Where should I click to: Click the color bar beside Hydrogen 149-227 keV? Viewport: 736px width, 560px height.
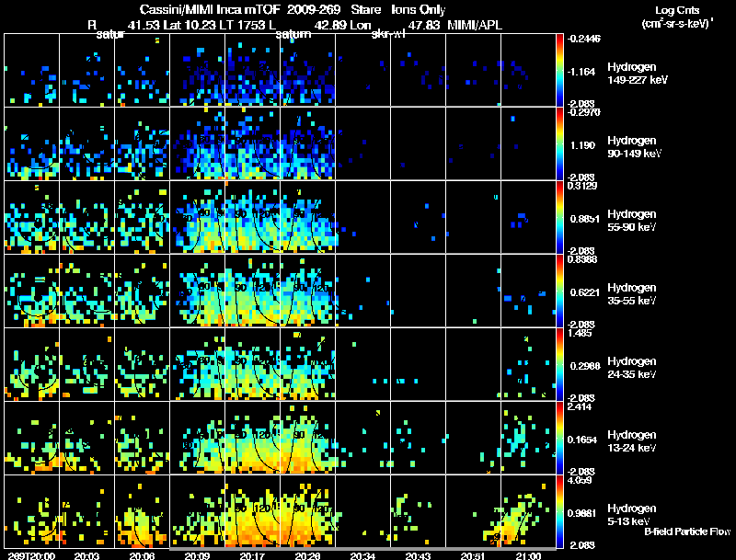tap(559, 70)
